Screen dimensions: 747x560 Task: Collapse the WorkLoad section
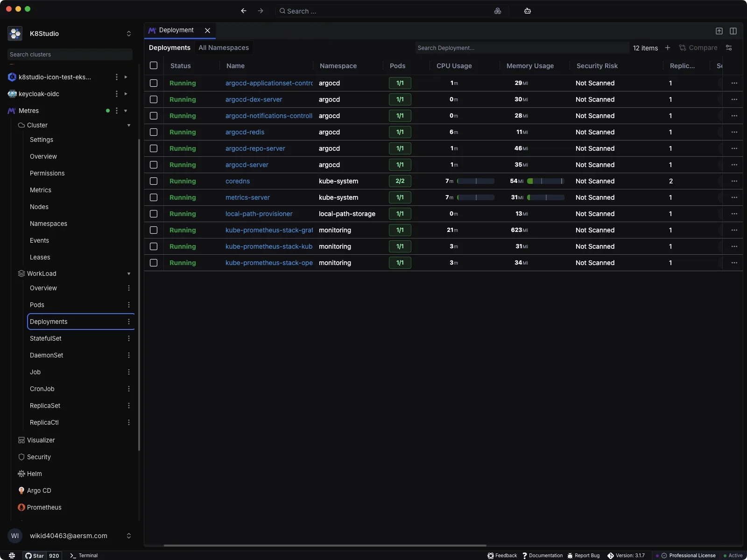[129, 273]
